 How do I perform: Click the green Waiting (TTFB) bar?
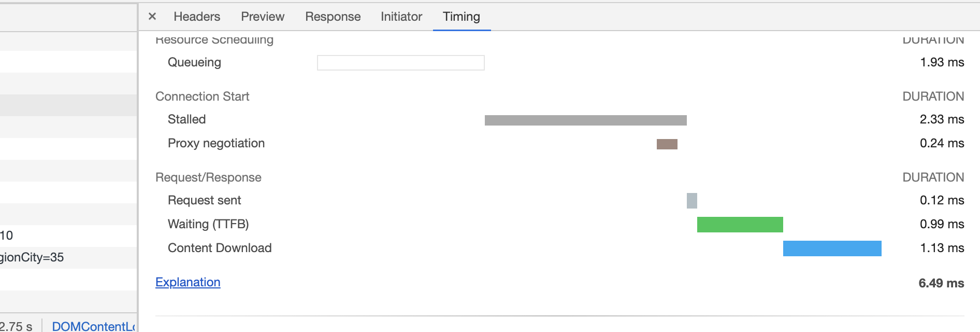pyautogui.click(x=740, y=225)
